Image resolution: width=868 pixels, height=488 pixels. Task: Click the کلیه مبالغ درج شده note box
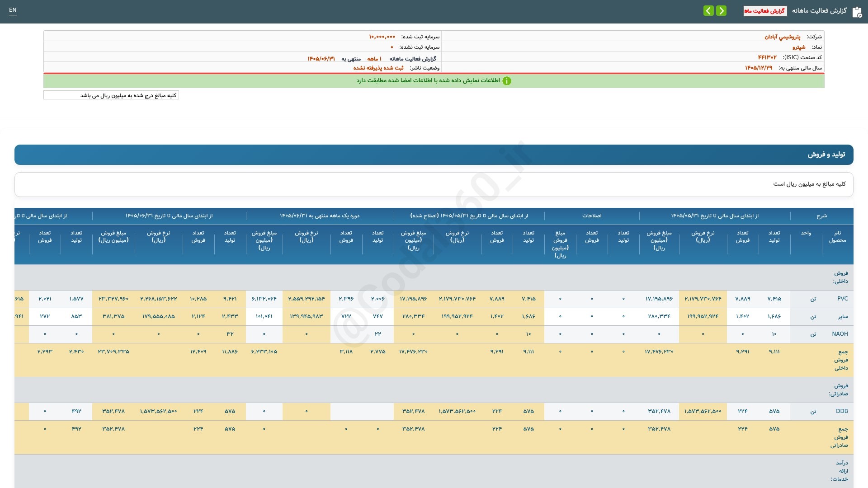pos(111,95)
